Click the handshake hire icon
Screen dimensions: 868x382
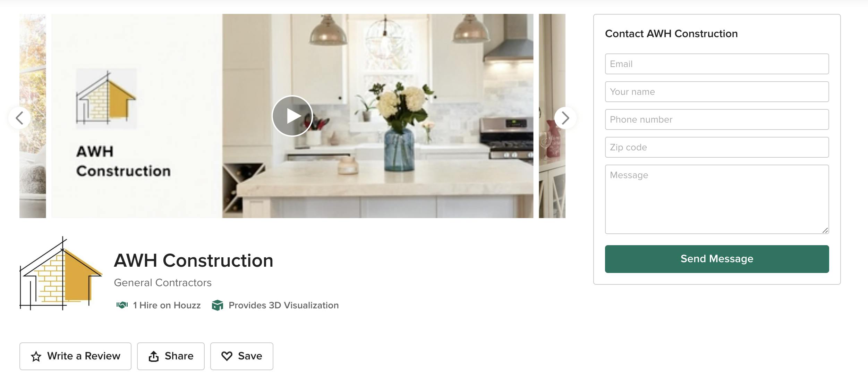122,305
